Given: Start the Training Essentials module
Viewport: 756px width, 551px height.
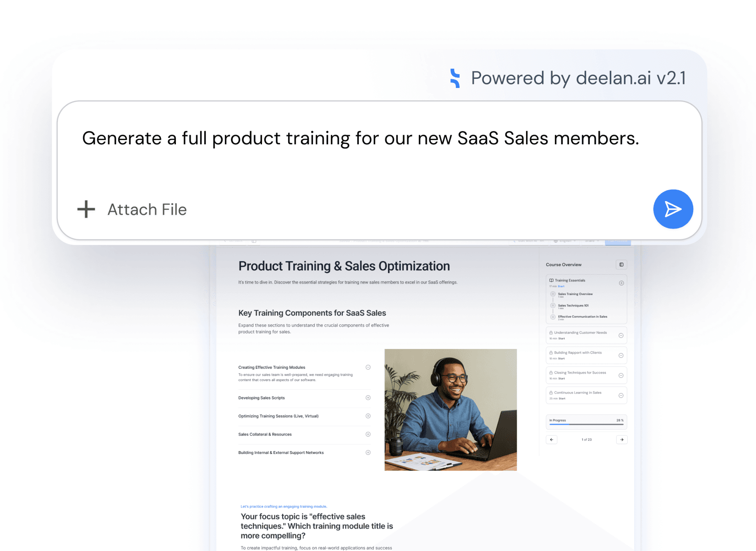Looking at the screenshot, I should tap(561, 286).
